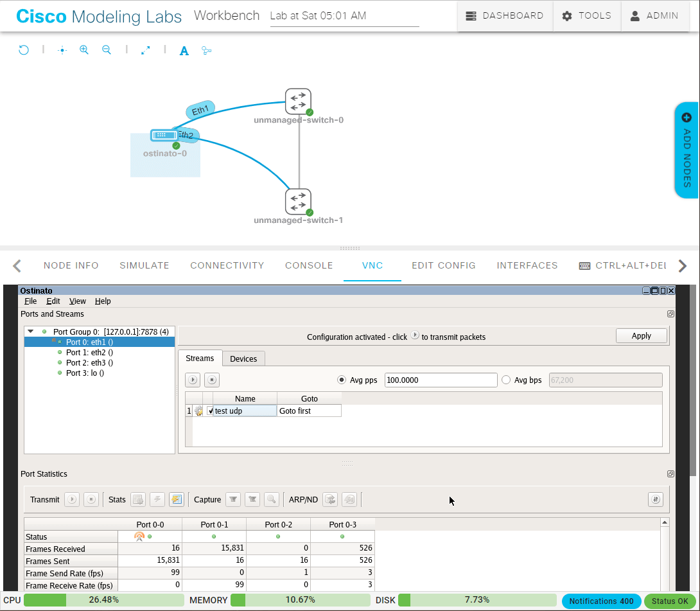The width and height of the screenshot is (700, 611).
Task: Click the fit-to-screen expand icon
Action: [x=146, y=50]
